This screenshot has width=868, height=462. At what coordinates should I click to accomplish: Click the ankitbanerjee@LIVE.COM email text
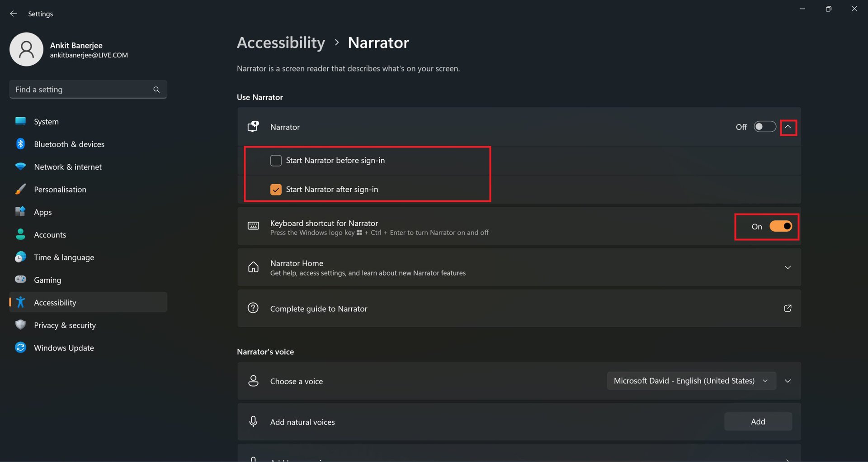[x=89, y=55]
